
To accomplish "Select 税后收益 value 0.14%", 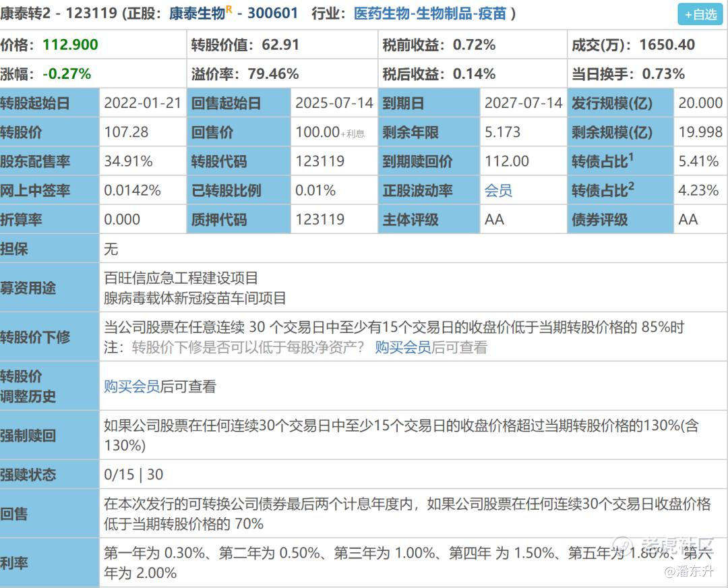I will [474, 74].
